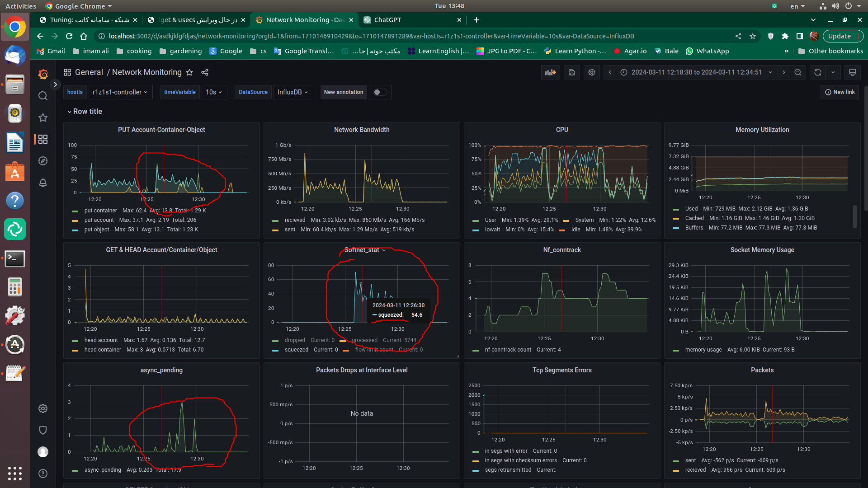Click the put object legend color swatch

[x=75, y=230]
